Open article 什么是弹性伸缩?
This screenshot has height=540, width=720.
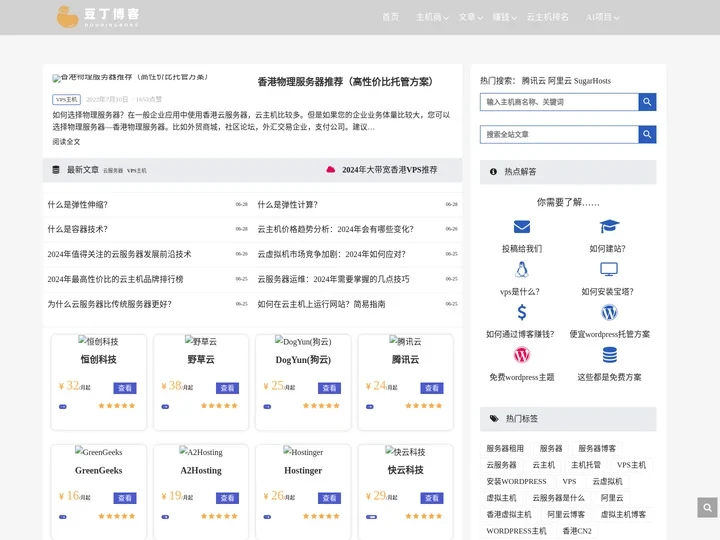point(78,205)
